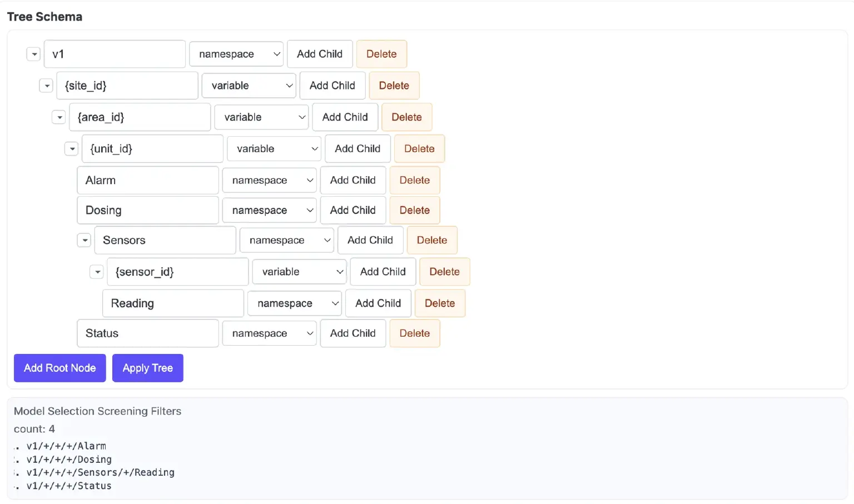Open the type dropdown for {unit_id}
The height and width of the screenshot is (504, 854).
274,149
